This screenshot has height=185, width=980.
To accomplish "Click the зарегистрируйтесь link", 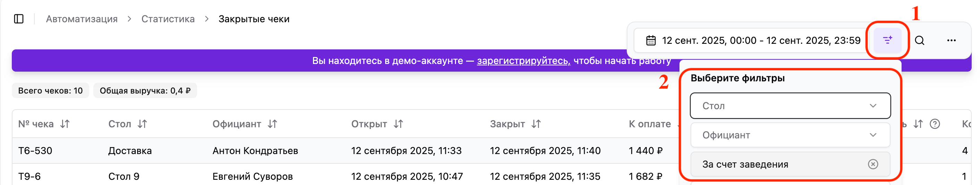I will (x=523, y=61).
